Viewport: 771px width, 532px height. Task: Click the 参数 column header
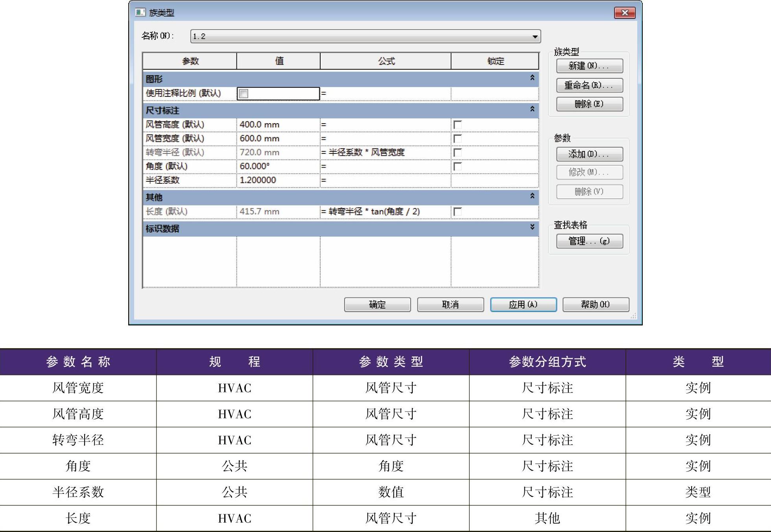[x=190, y=61]
